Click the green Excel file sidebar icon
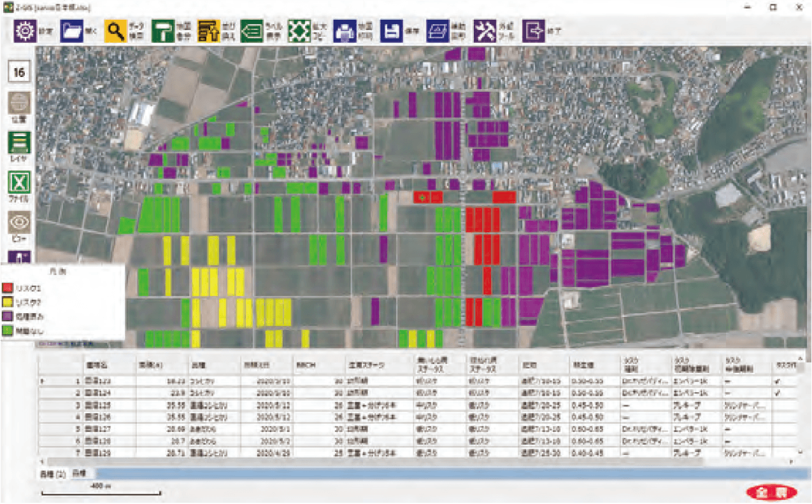Viewport: 812px width, 504px height. tap(19, 183)
